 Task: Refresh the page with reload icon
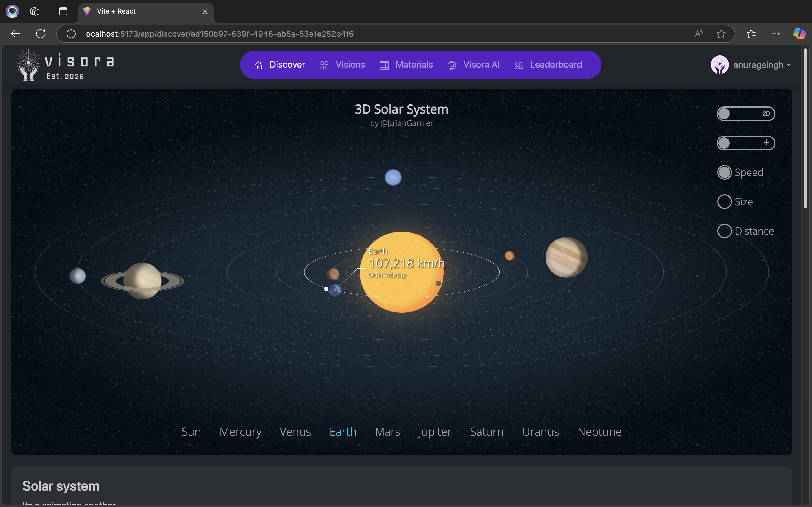coord(41,34)
